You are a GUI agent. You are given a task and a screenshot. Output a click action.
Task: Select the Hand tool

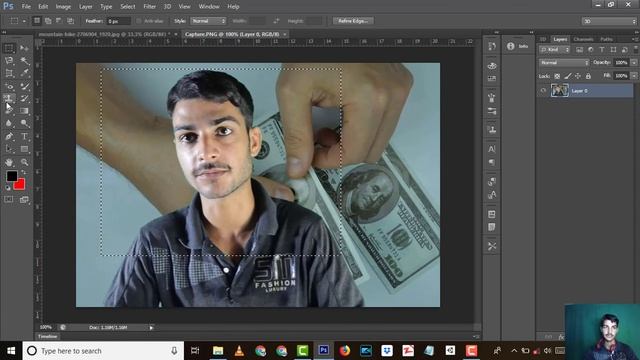pos(9,162)
